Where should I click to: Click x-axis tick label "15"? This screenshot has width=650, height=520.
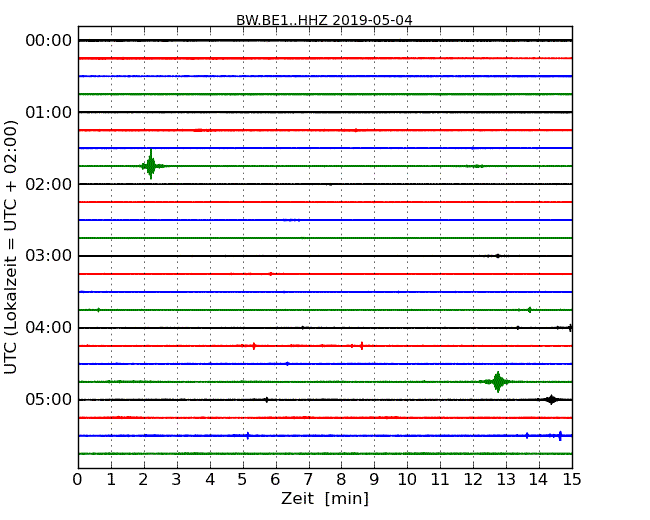tap(572, 480)
